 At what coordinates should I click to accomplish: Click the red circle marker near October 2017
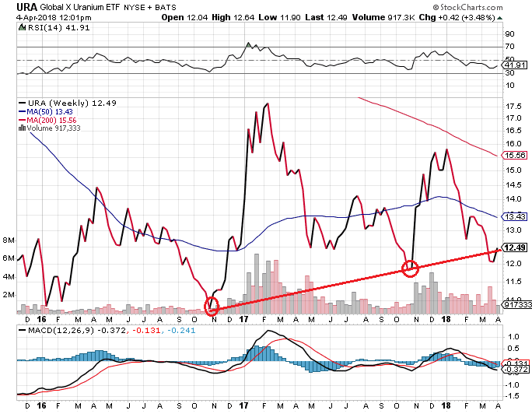(x=410, y=268)
